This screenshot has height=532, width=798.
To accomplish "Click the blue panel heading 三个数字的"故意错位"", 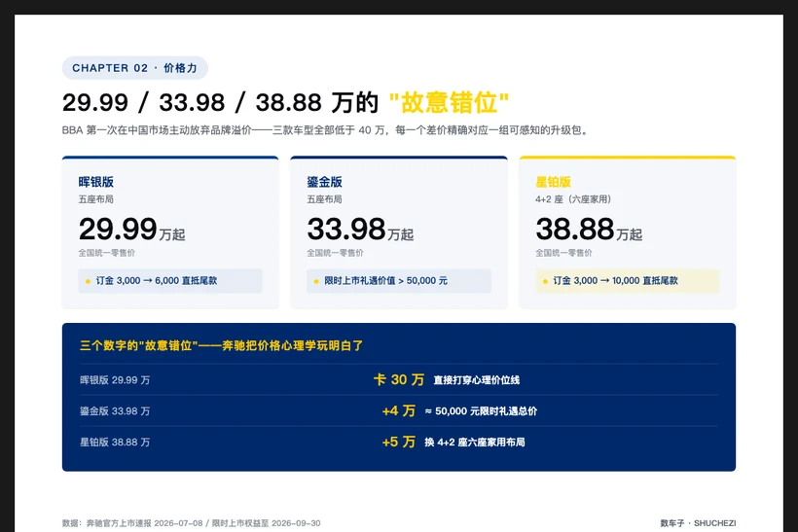I will pyautogui.click(x=221, y=346).
